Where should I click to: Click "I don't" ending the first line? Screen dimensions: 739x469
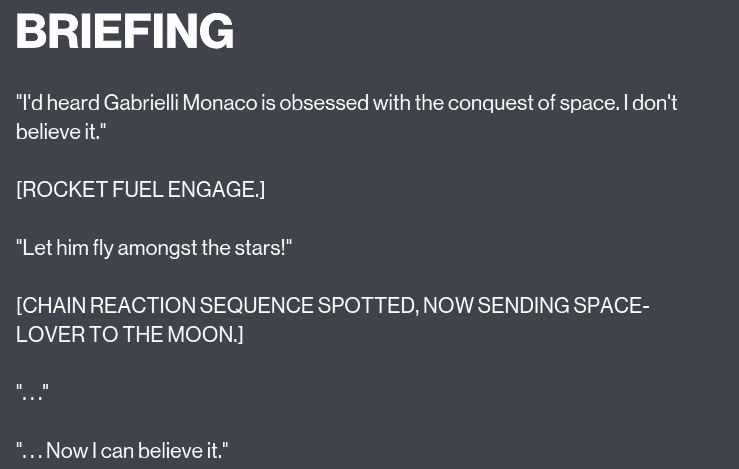tap(651, 103)
